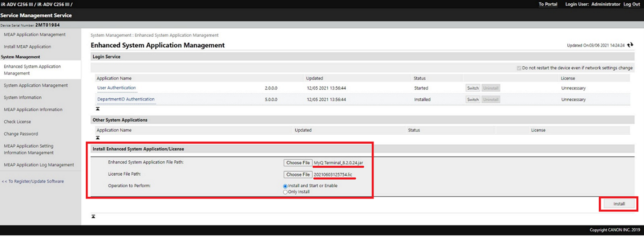644x237 pixels.
Task: Toggle 'Do not restart the device' checkbox
Action: [519, 68]
